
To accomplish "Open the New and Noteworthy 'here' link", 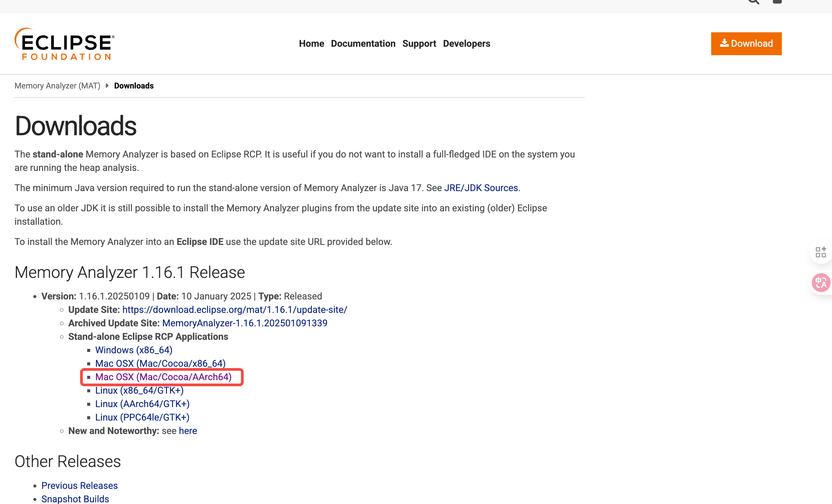I will click(x=188, y=431).
